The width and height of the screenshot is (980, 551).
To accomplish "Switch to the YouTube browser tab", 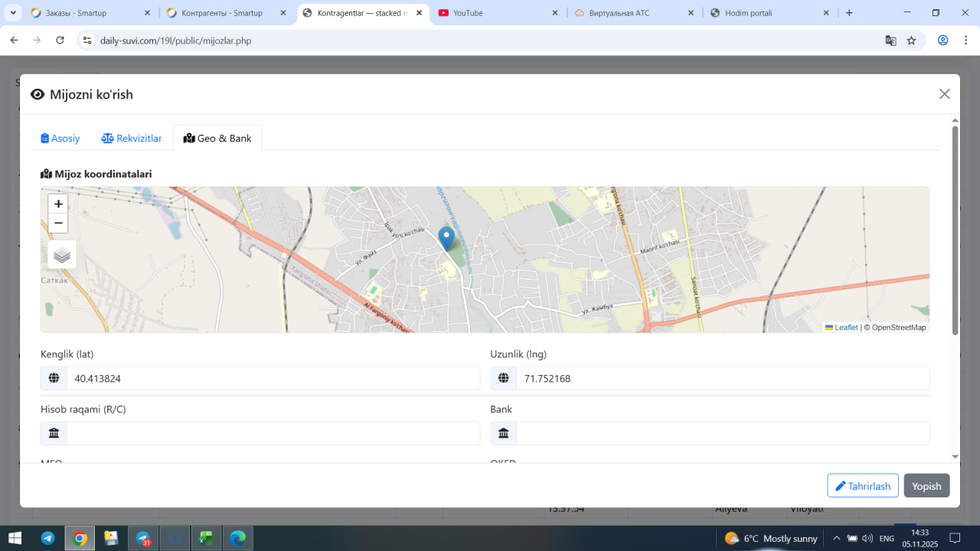I will point(498,13).
